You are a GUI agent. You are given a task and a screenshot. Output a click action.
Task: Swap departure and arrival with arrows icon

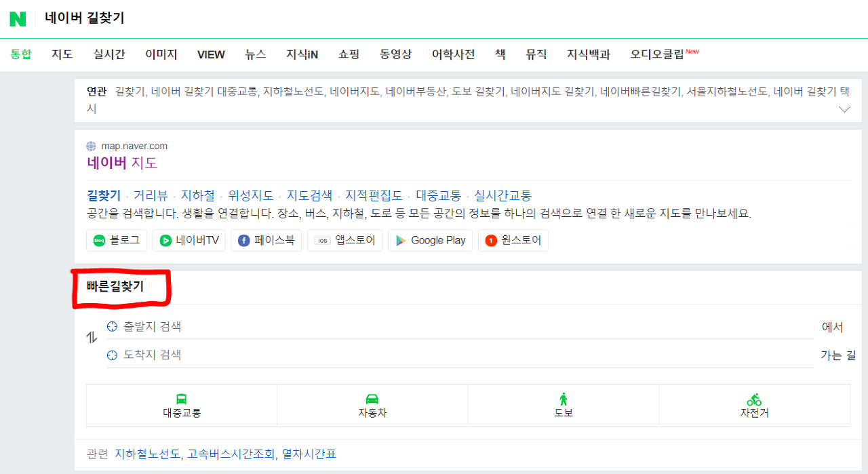(x=92, y=337)
